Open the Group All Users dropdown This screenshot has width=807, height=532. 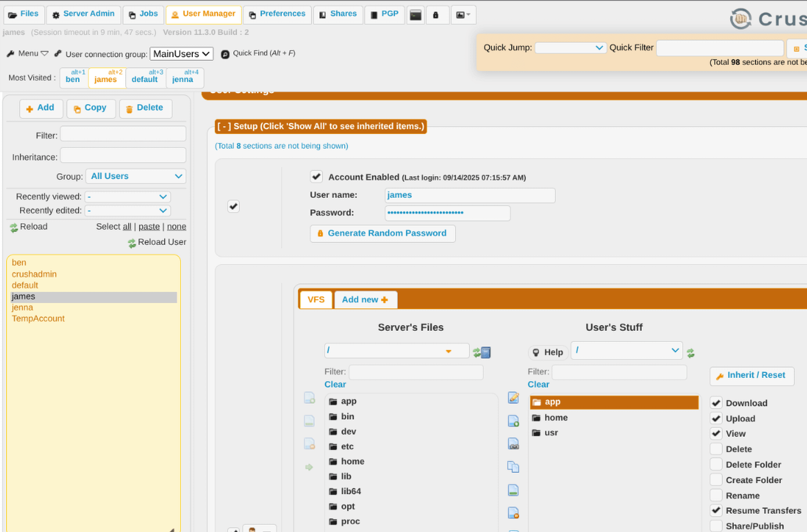136,176
